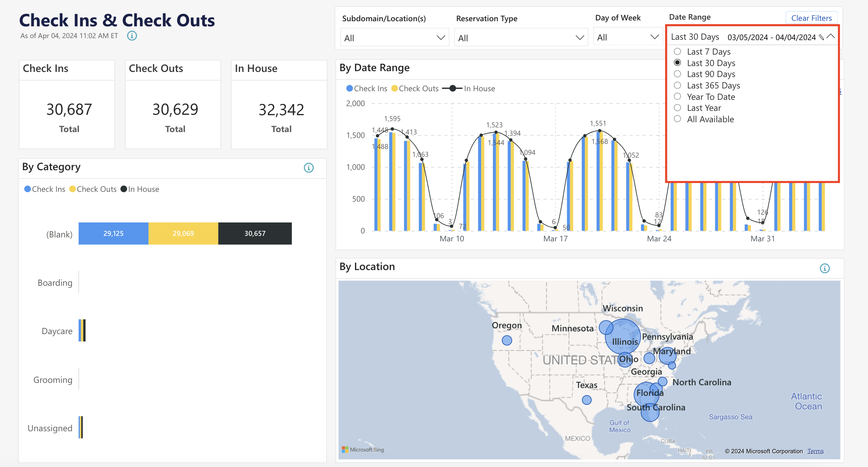This screenshot has width=868, height=467.
Task: Open the Terms link on the map
Action: click(816, 451)
